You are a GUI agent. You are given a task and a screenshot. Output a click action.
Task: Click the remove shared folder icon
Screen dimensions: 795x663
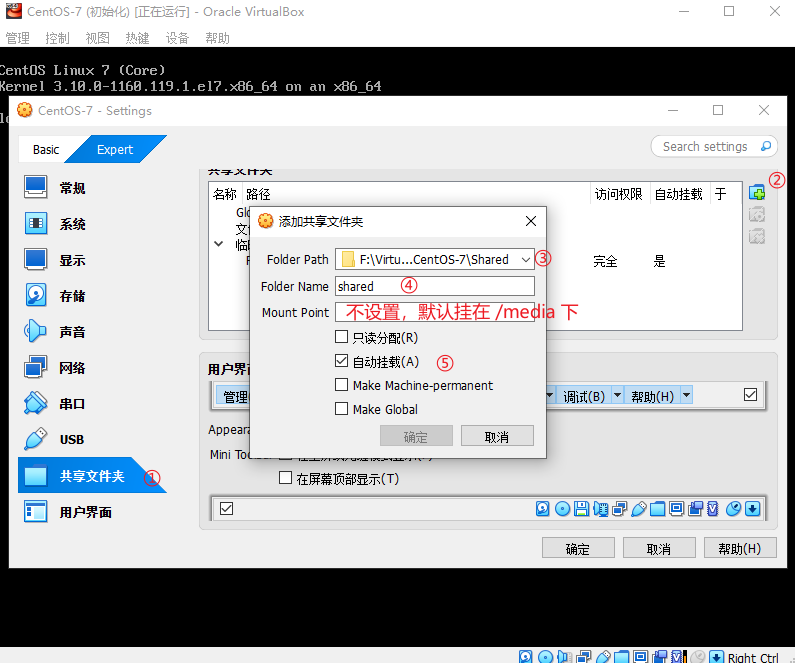pyautogui.click(x=757, y=236)
